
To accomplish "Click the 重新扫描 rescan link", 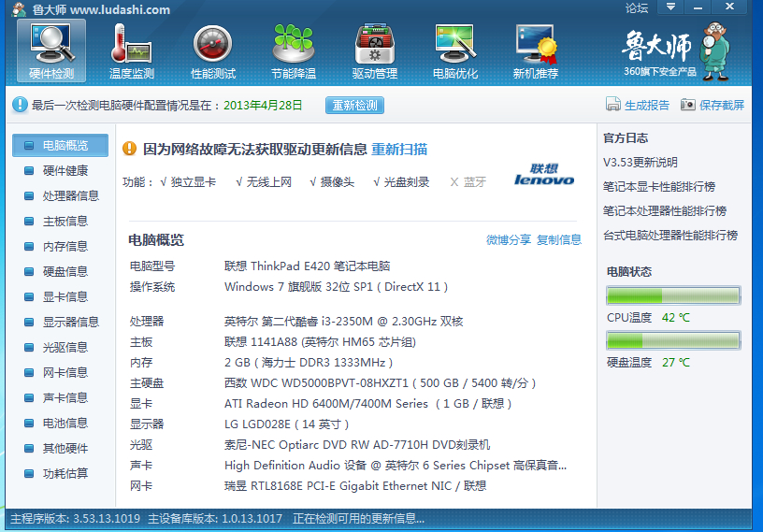I will pyautogui.click(x=399, y=149).
